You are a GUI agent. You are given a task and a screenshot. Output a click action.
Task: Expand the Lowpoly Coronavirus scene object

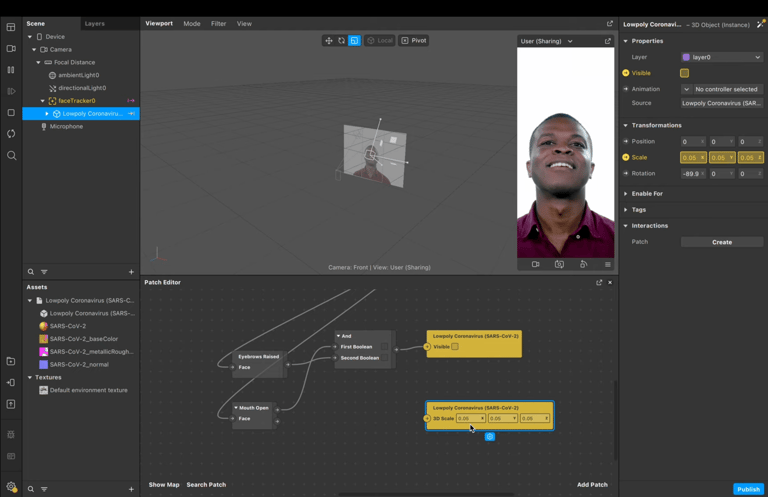click(47, 114)
